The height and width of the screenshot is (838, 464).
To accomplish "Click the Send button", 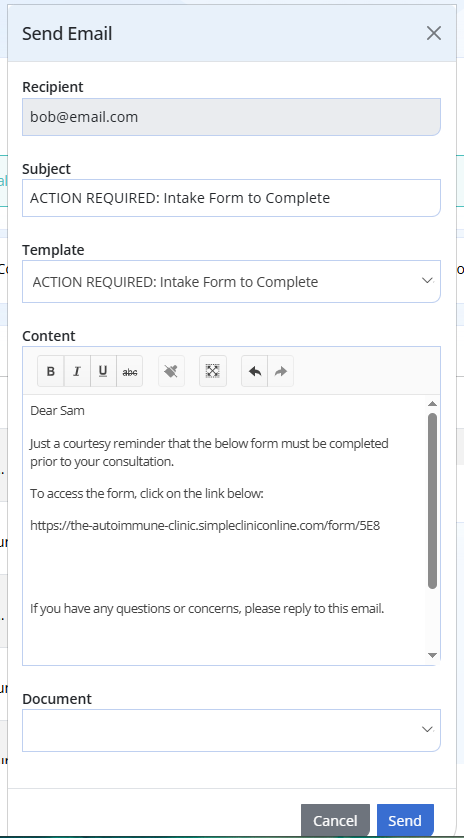I will (405, 820).
